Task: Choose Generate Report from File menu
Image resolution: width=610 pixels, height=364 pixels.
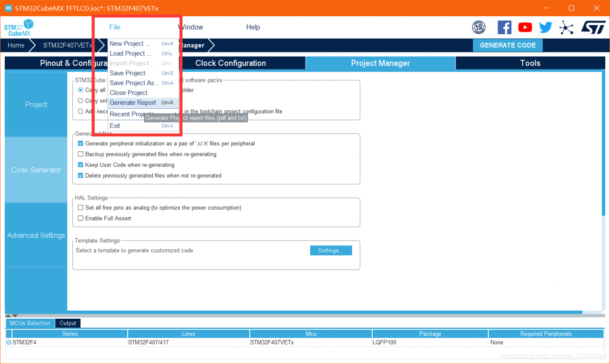Action: [143, 102]
